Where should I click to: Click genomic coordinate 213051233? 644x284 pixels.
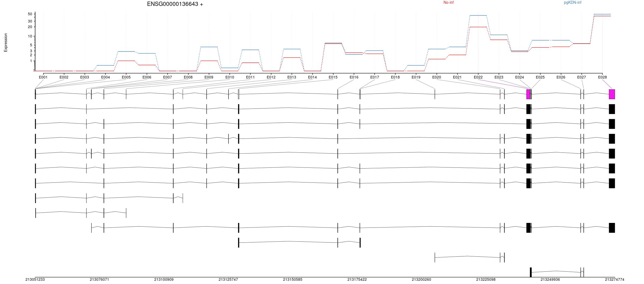click(35, 279)
